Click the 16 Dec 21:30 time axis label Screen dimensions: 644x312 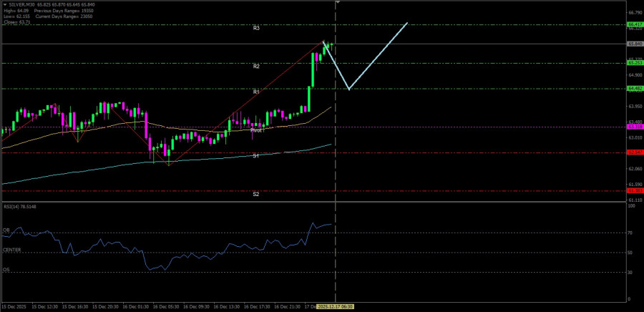[288, 307]
